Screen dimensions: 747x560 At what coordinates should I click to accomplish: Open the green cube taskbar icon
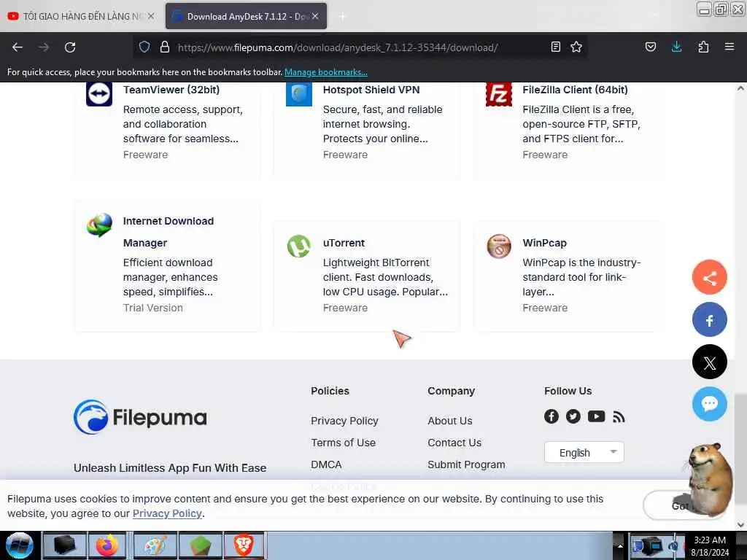(x=200, y=545)
